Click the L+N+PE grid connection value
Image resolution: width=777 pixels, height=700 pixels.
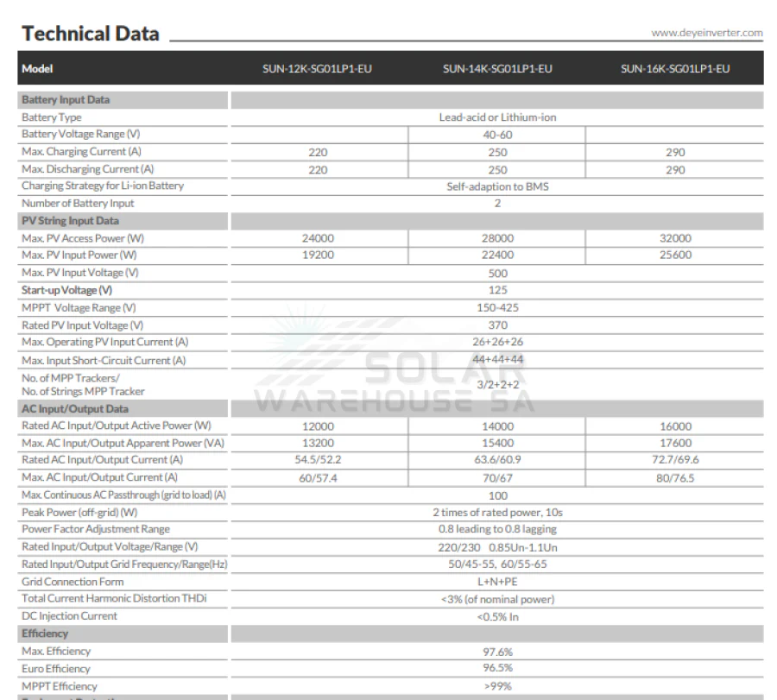point(497,582)
